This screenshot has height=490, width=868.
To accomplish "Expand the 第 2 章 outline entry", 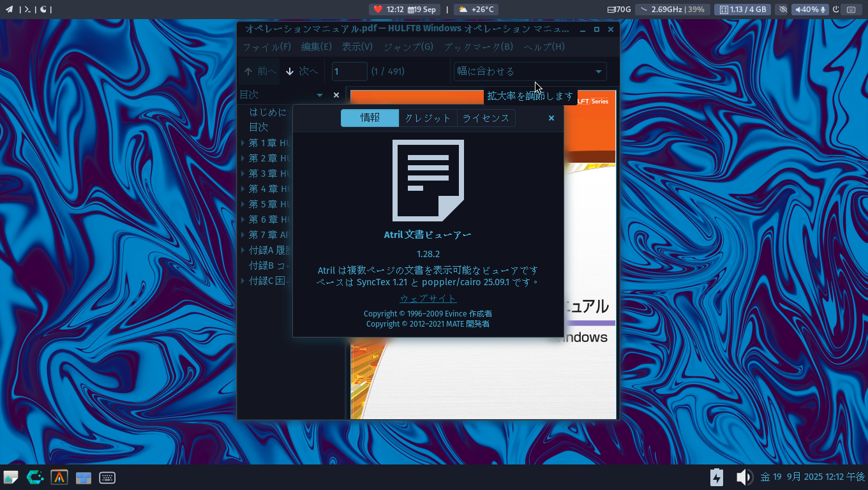I will tap(243, 158).
